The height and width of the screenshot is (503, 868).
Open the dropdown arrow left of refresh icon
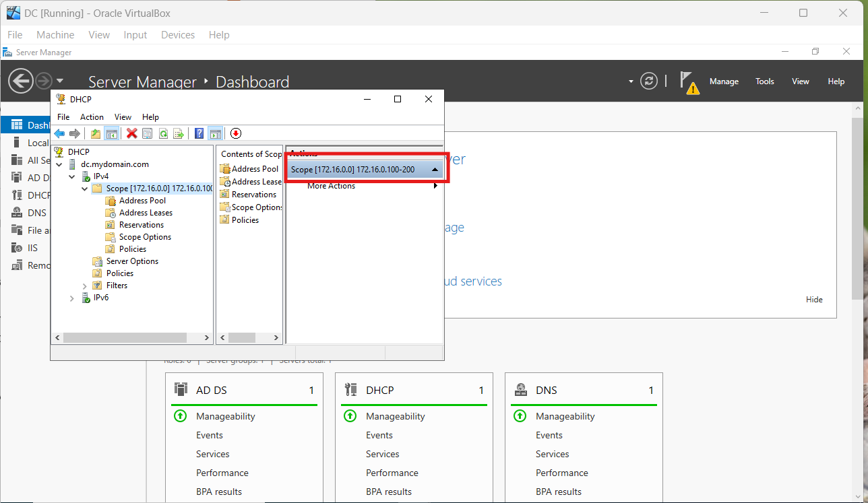[631, 81]
